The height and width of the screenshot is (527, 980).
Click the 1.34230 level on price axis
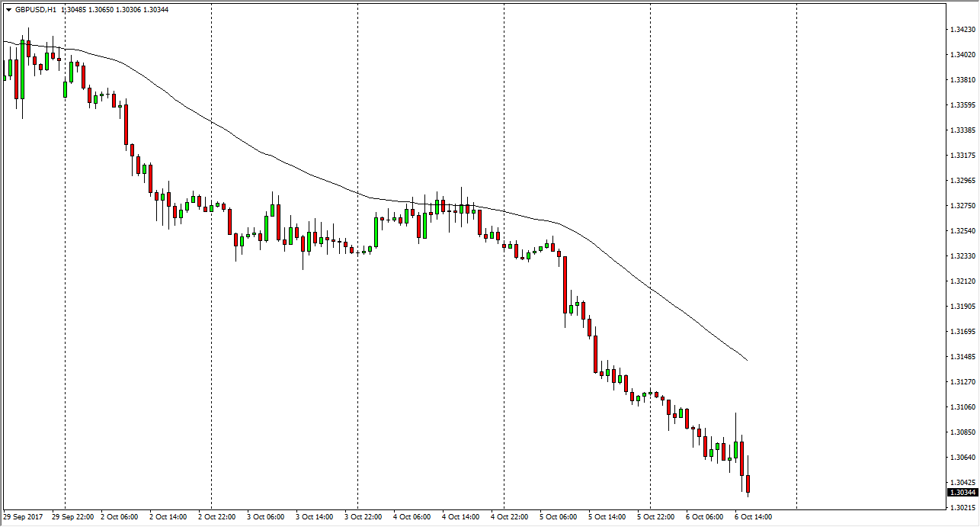[x=962, y=30]
